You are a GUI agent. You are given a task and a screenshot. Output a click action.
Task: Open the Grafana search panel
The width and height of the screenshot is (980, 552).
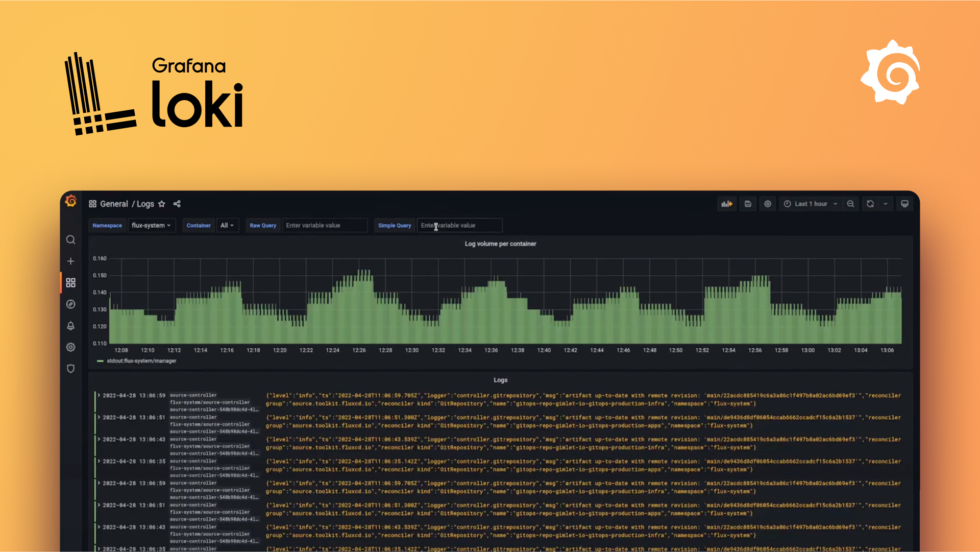pos(70,239)
